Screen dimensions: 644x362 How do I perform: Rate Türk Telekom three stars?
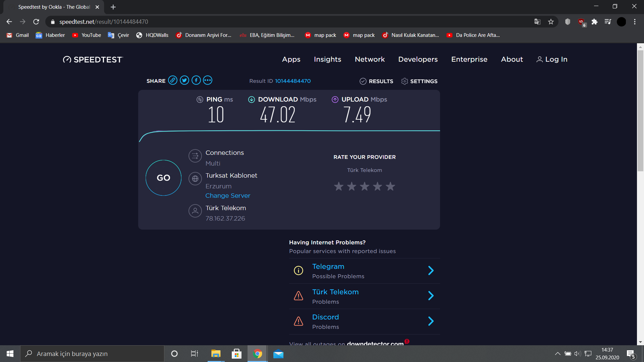point(365,186)
